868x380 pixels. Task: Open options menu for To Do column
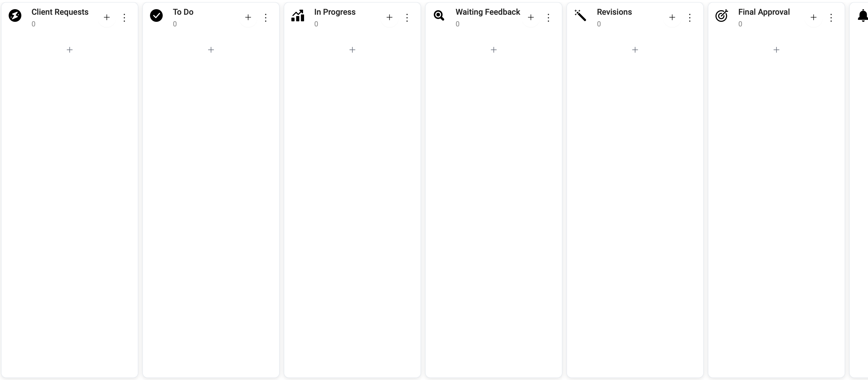click(266, 17)
